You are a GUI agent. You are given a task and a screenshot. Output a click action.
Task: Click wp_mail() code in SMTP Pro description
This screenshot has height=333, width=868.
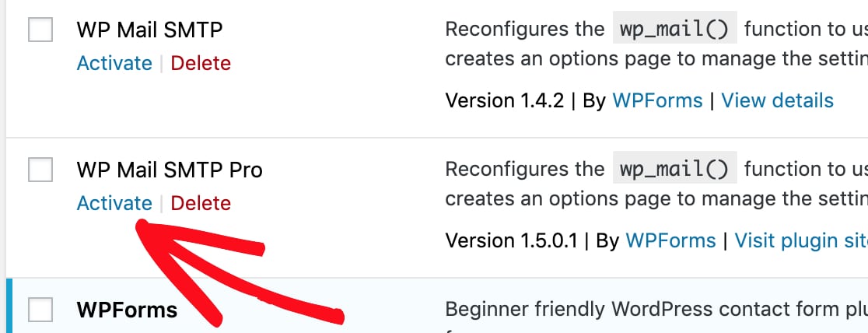(x=674, y=169)
